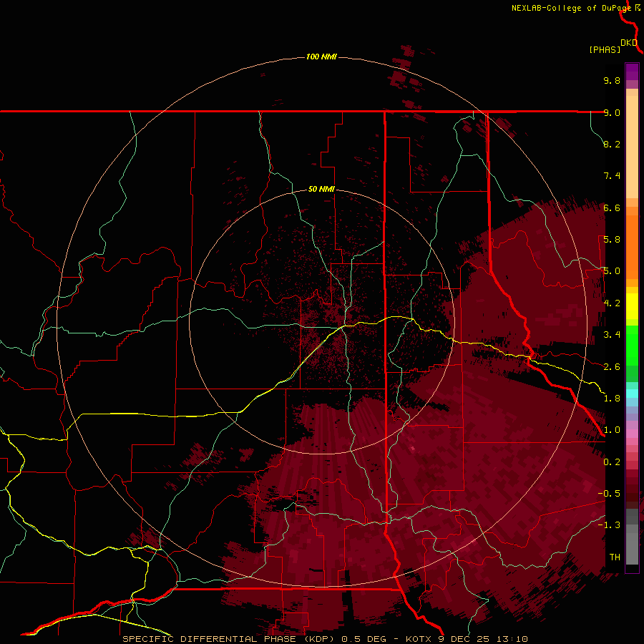
Task: Click the 50 NMI range ring label
Action: 321,189
